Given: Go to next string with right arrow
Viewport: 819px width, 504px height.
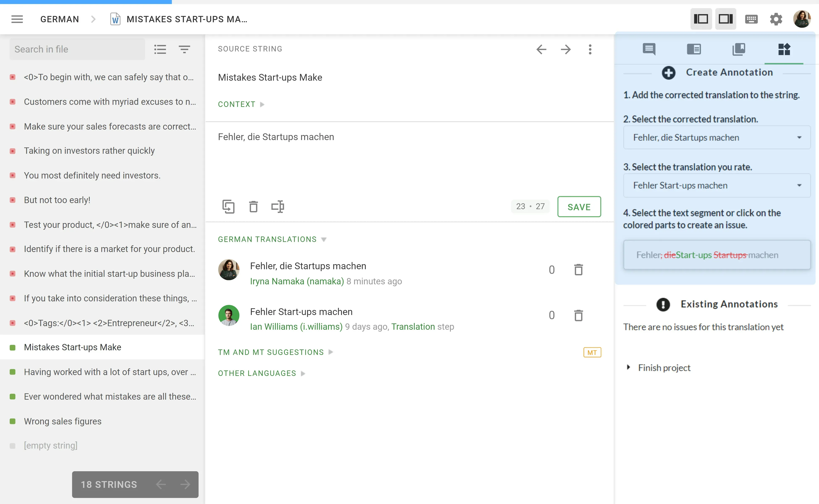Looking at the screenshot, I should tap(566, 49).
